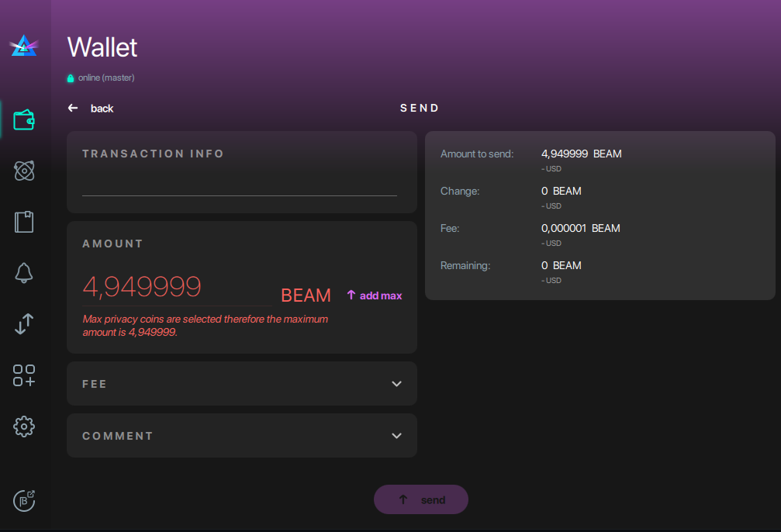Open the address book sidebar icon
Image resolution: width=781 pixels, height=532 pixels.
click(24, 222)
